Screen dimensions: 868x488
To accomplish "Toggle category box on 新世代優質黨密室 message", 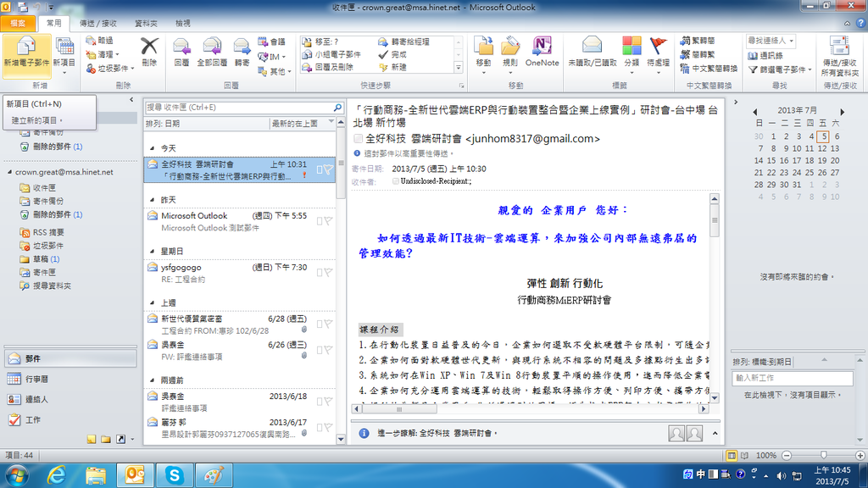I will pyautogui.click(x=320, y=324).
